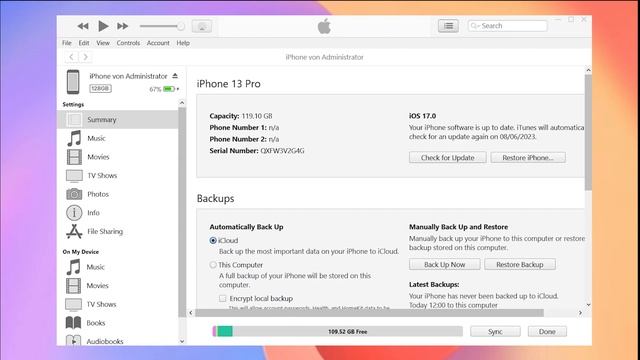Go back with left navigation arrow

71,57
